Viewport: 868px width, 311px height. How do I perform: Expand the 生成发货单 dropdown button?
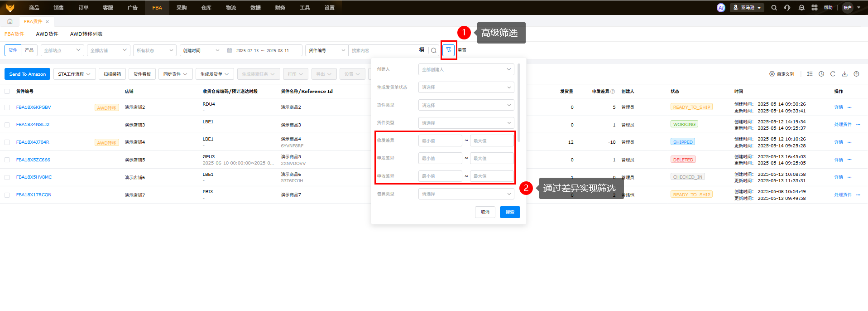coord(215,74)
